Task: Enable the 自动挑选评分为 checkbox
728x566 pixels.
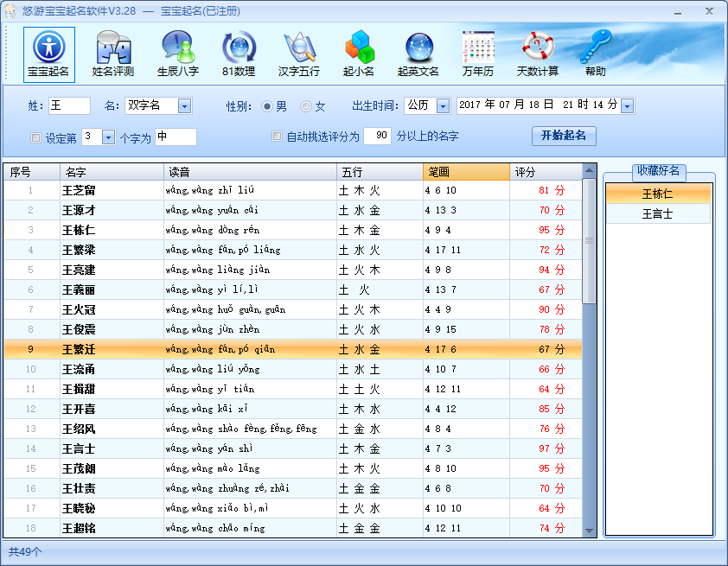Action: [x=277, y=136]
